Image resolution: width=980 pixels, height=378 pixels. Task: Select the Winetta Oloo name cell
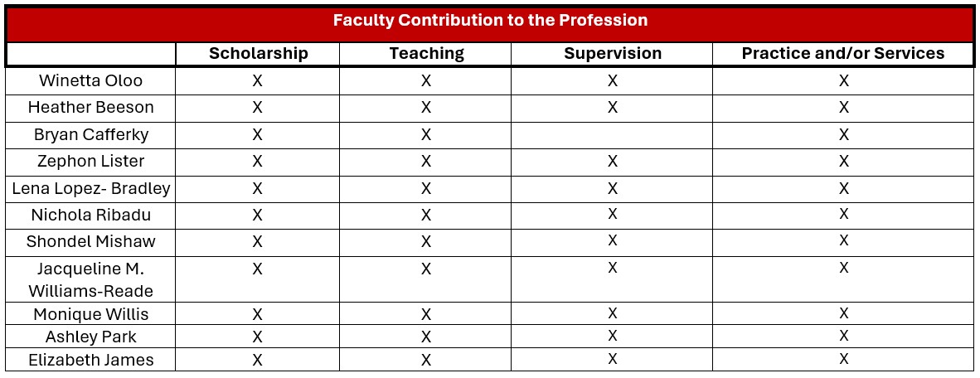pyautogui.click(x=91, y=81)
